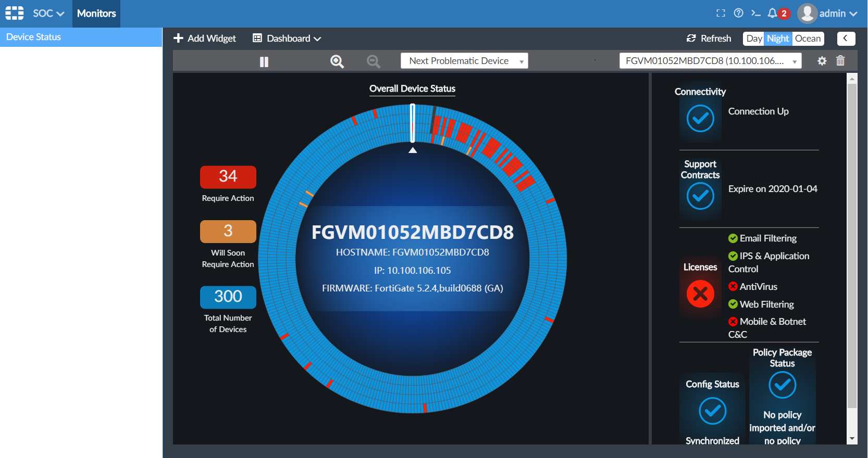Click the scrollbar down arrow in status panel

pos(852,439)
